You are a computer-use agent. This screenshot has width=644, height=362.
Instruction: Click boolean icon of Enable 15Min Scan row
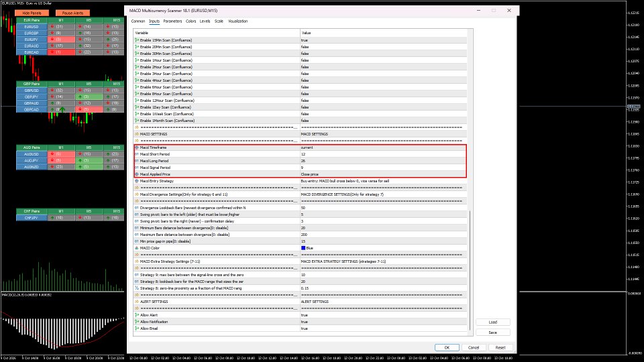(x=137, y=40)
